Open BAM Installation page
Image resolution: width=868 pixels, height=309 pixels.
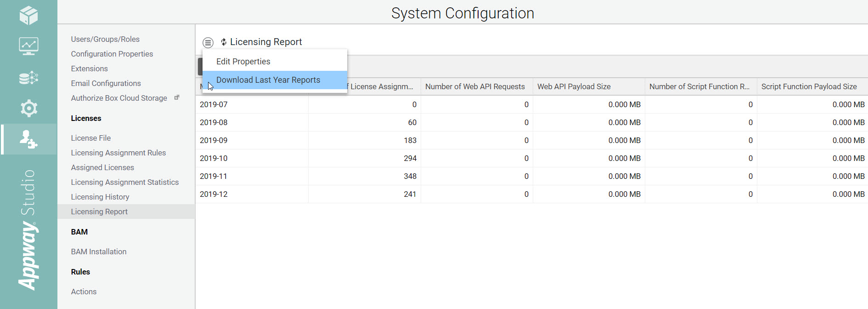(99, 252)
